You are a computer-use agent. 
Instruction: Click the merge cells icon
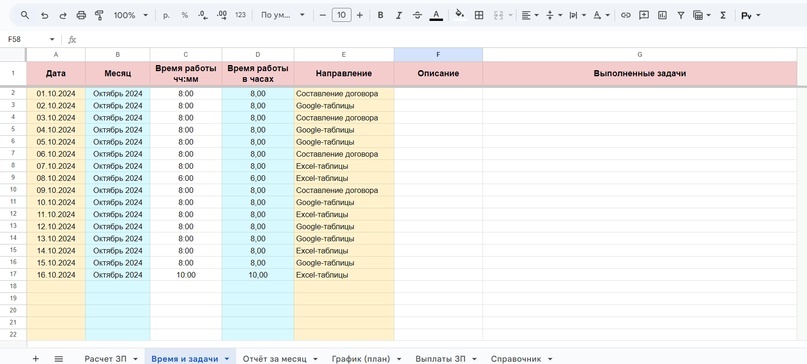click(498, 15)
